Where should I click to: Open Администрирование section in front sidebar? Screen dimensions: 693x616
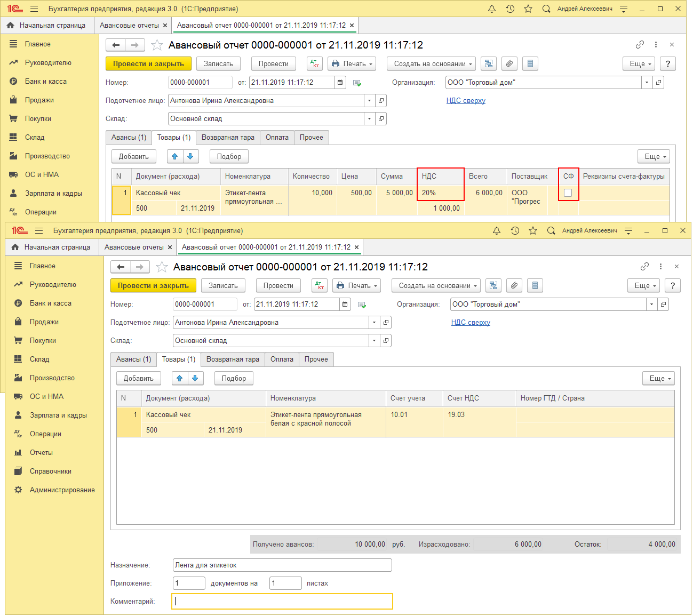click(x=62, y=490)
